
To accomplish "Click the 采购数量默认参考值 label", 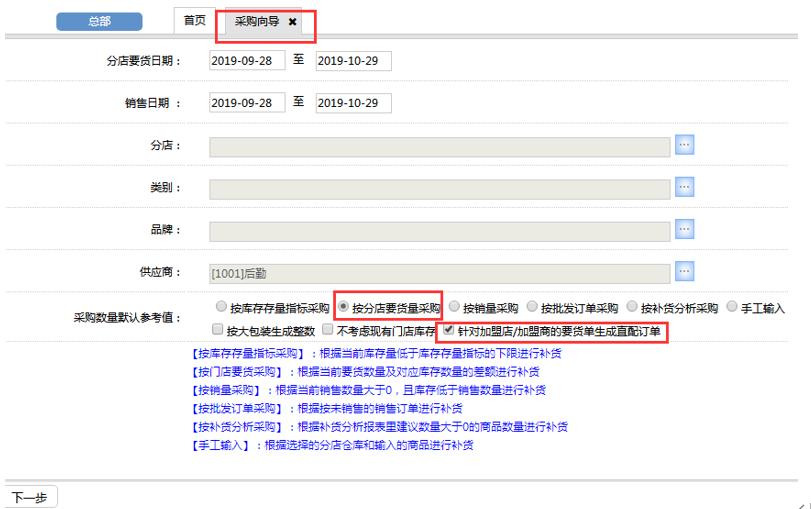I will tap(127, 318).
